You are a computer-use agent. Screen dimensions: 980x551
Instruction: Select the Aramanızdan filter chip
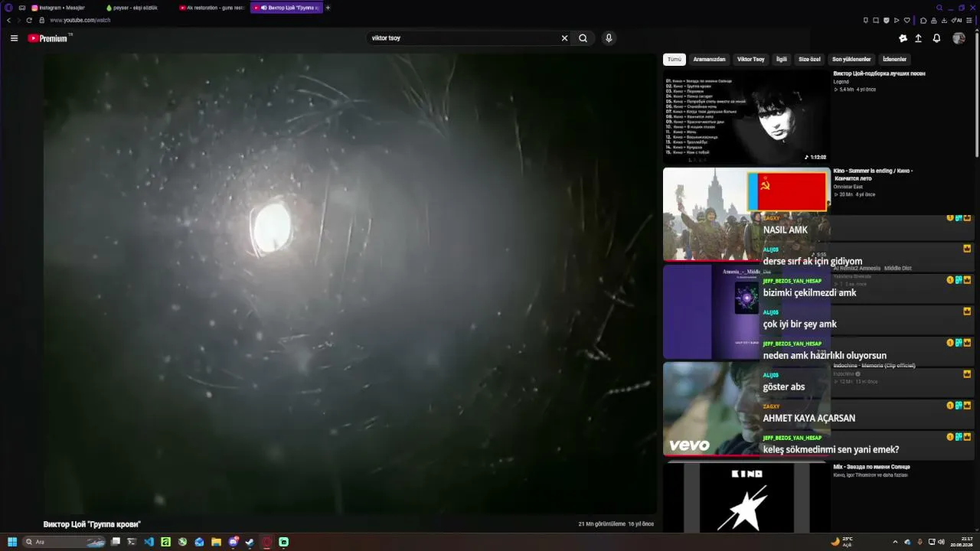[709, 59]
